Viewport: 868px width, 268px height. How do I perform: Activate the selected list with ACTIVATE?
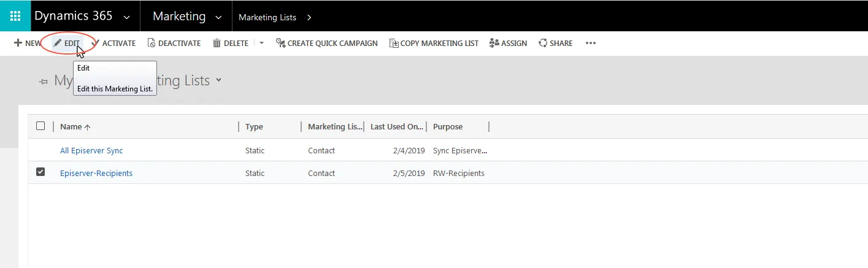[x=113, y=43]
